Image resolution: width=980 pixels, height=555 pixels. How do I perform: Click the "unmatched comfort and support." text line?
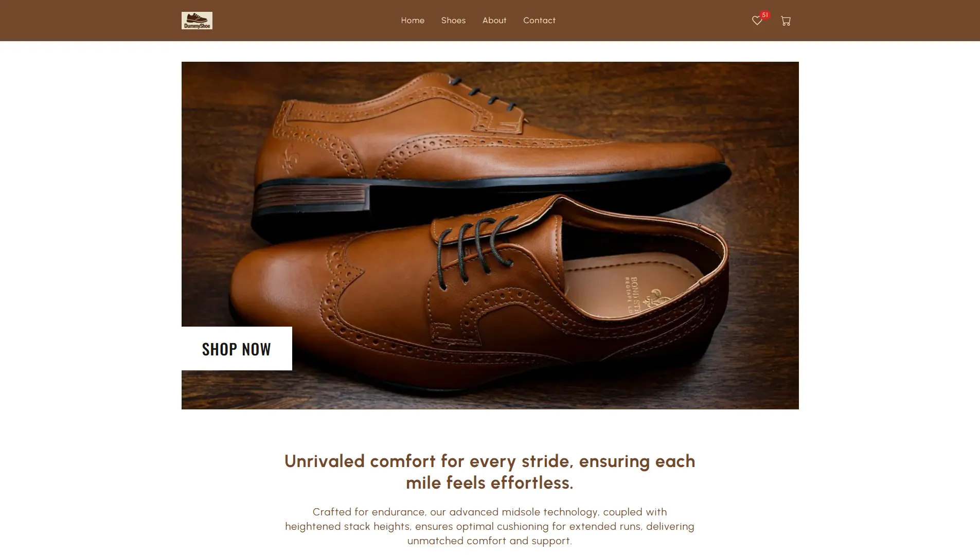489,541
